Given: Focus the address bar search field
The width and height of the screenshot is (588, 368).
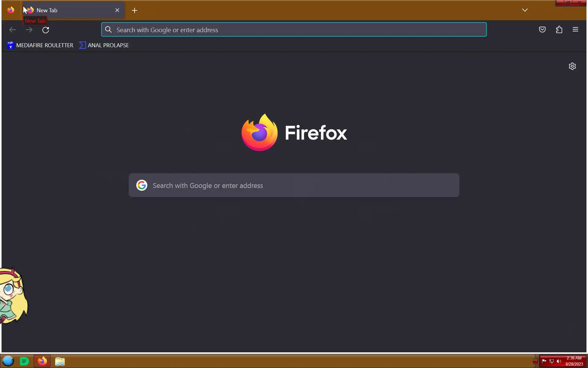Looking at the screenshot, I should coord(294,30).
